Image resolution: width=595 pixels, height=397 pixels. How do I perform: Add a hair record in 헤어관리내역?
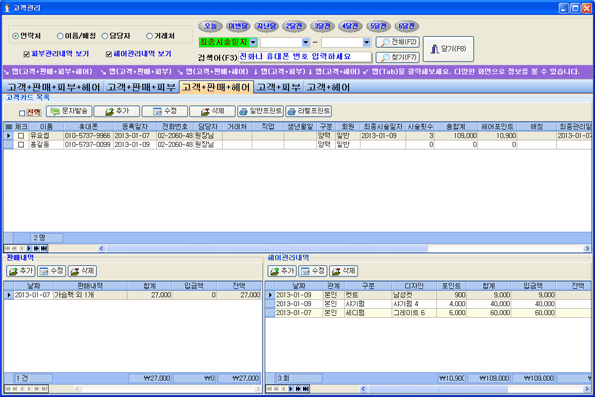(282, 271)
